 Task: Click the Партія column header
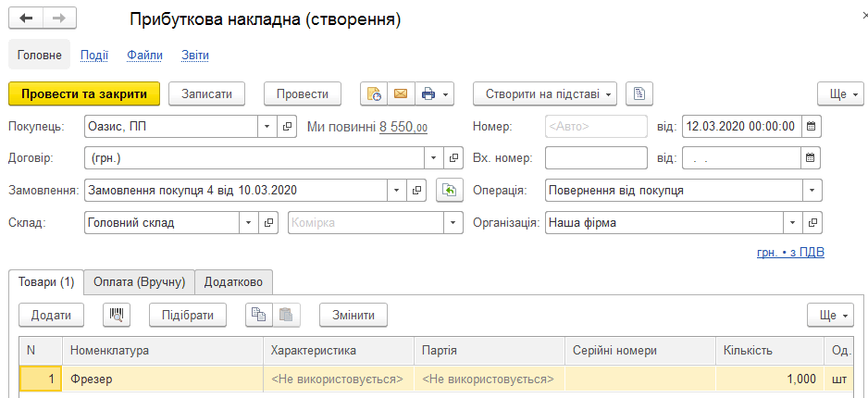click(490, 351)
